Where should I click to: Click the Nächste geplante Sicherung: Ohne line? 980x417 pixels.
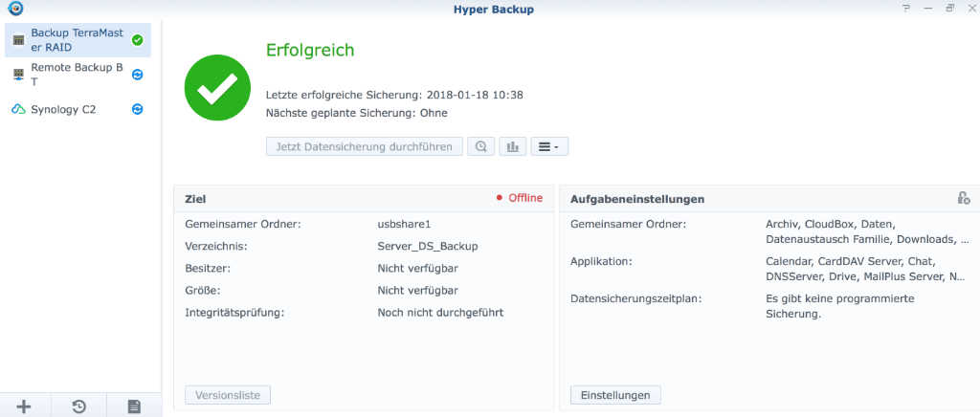tap(357, 113)
